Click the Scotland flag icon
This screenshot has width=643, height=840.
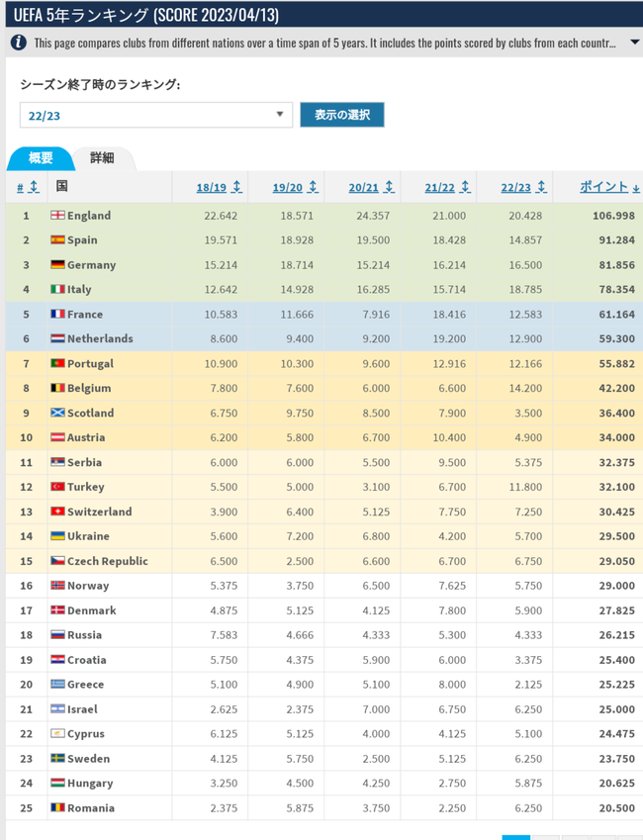pos(57,413)
